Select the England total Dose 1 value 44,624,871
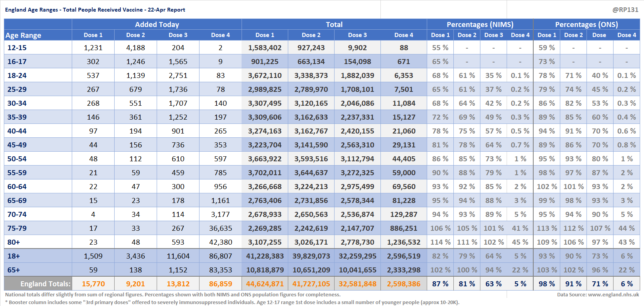 coord(265,284)
